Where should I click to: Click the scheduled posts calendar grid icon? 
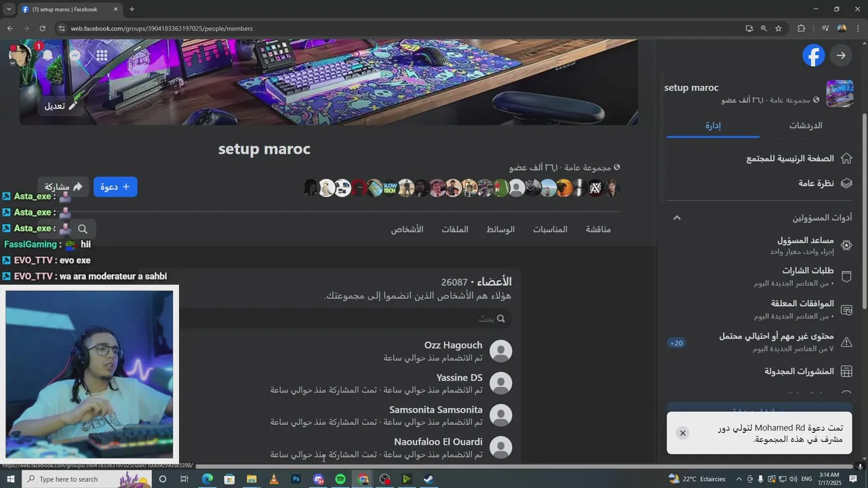click(x=846, y=371)
